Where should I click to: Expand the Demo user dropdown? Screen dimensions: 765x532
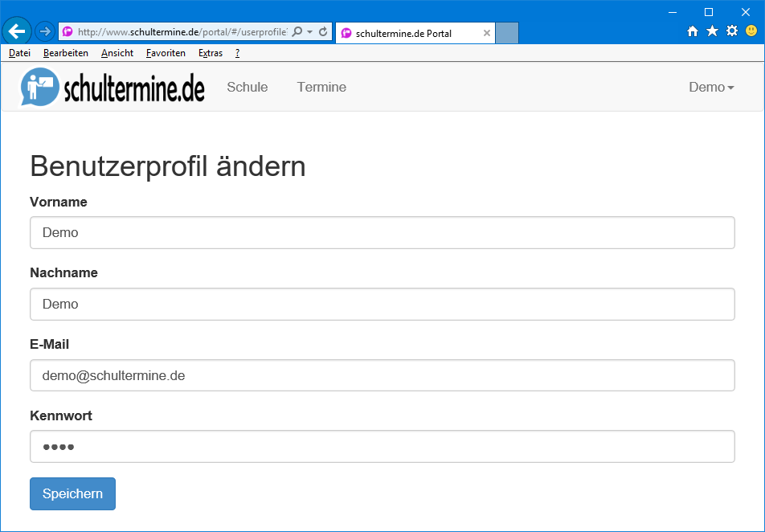click(711, 87)
